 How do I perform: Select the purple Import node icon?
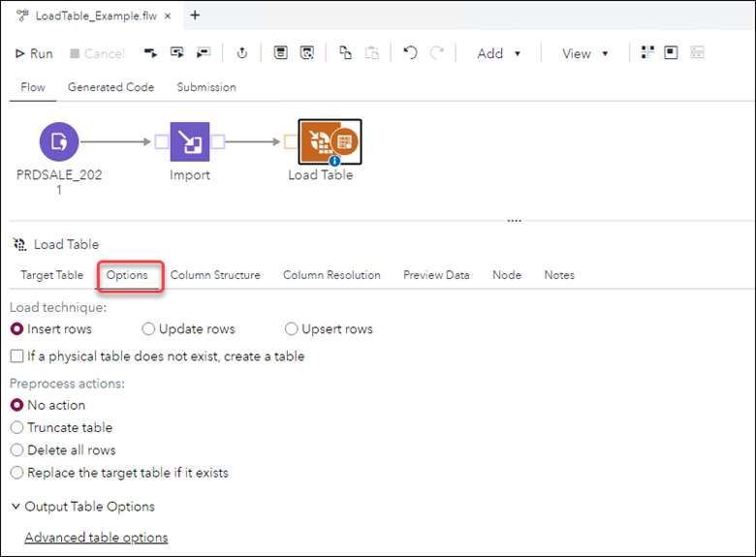click(x=190, y=142)
